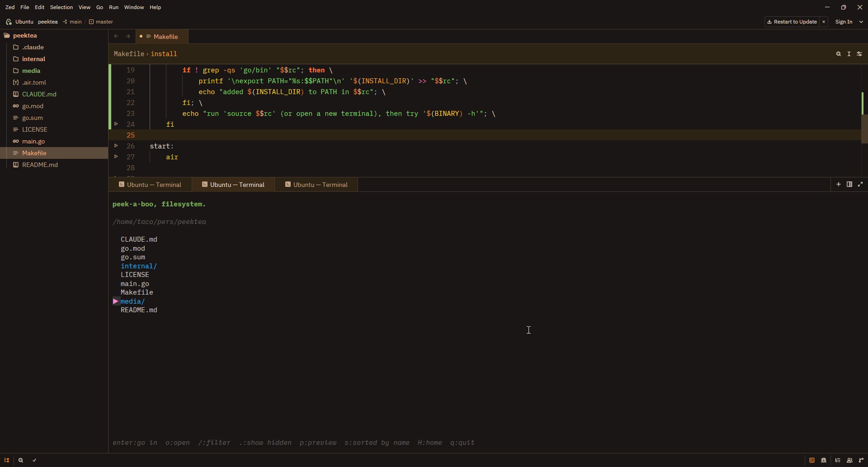The width and height of the screenshot is (868, 467).
Task: Open README.md in project panel
Action: click(54, 165)
